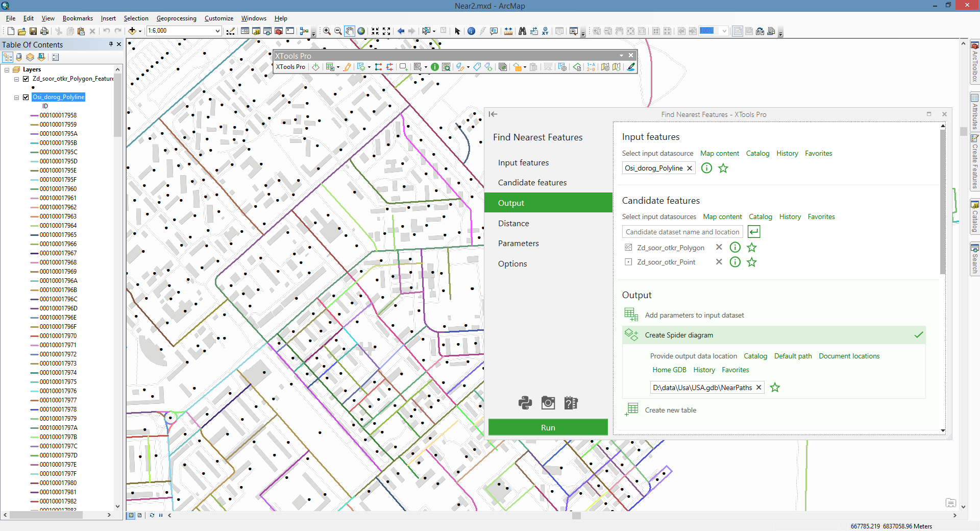This screenshot has height=531, width=980.
Task: Favorite the Zd_soor_otkr_Point candidate star
Action: (752, 262)
